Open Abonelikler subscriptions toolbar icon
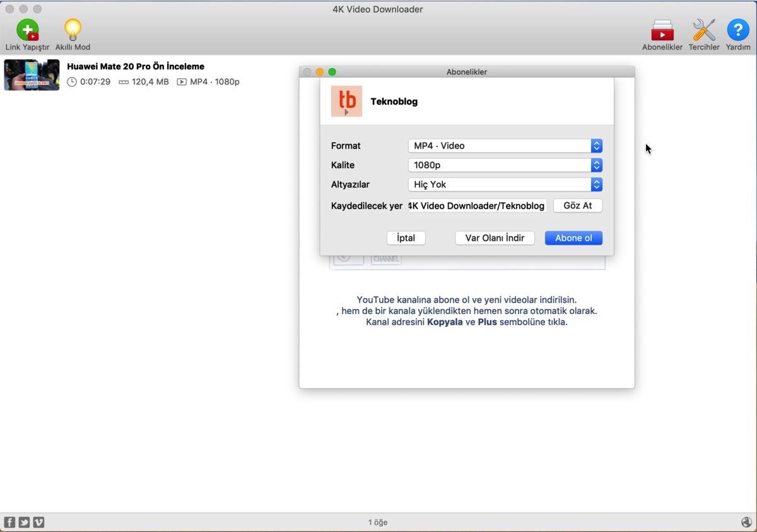757x532 pixels. click(x=662, y=30)
